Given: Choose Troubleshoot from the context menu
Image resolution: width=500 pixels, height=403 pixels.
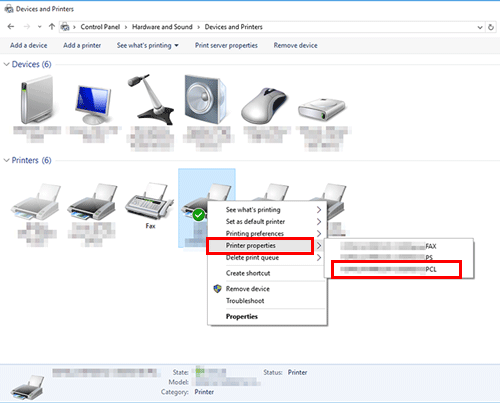Looking at the screenshot, I should click(x=245, y=301).
